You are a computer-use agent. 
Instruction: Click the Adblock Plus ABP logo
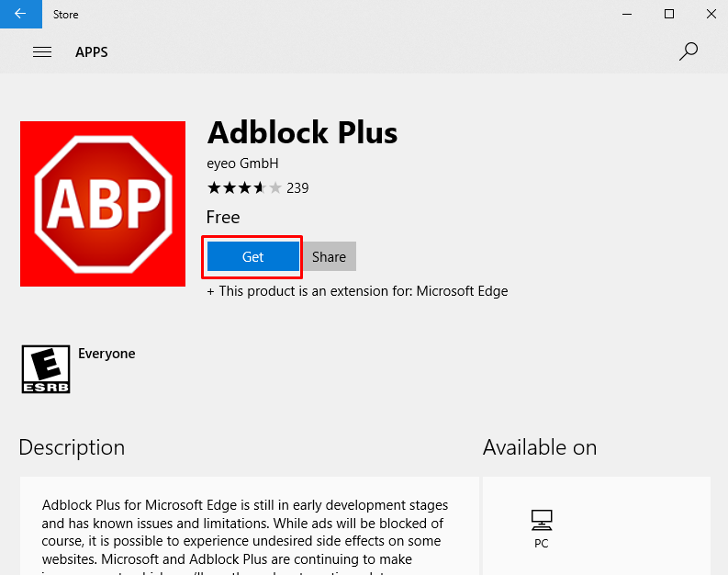(103, 204)
